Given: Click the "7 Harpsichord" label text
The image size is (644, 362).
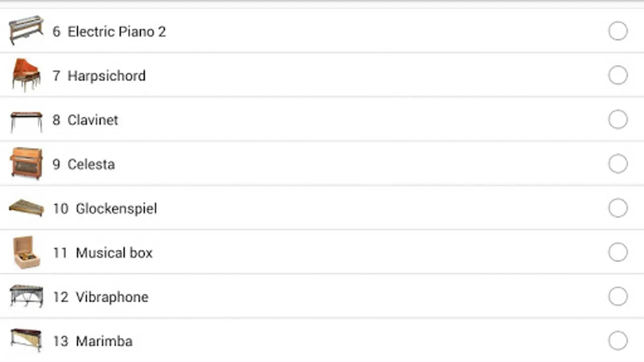Looking at the screenshot, I should tap(99, 76).
